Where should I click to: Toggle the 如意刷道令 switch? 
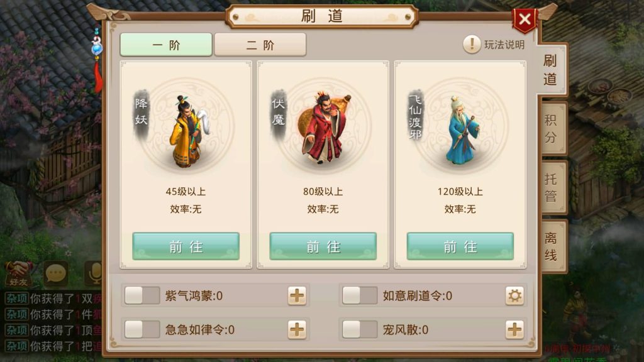click(360, 295)
